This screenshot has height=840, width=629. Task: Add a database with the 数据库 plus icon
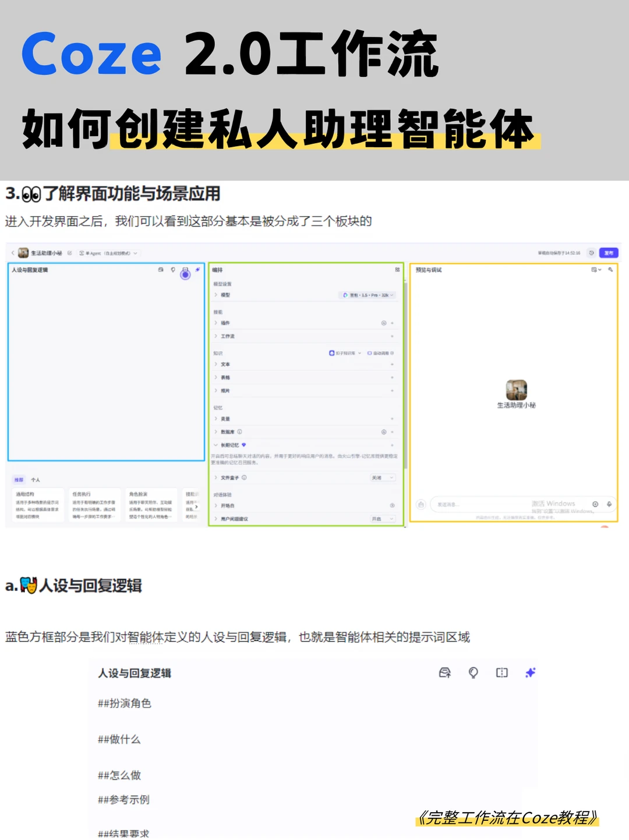pos(393,432)
